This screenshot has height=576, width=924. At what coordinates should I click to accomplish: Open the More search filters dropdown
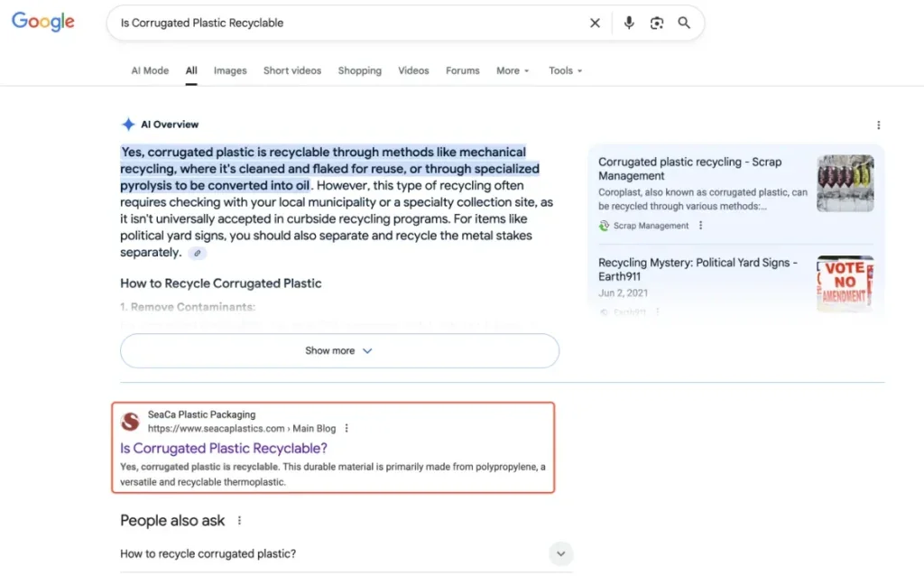[x=513, y=70]
